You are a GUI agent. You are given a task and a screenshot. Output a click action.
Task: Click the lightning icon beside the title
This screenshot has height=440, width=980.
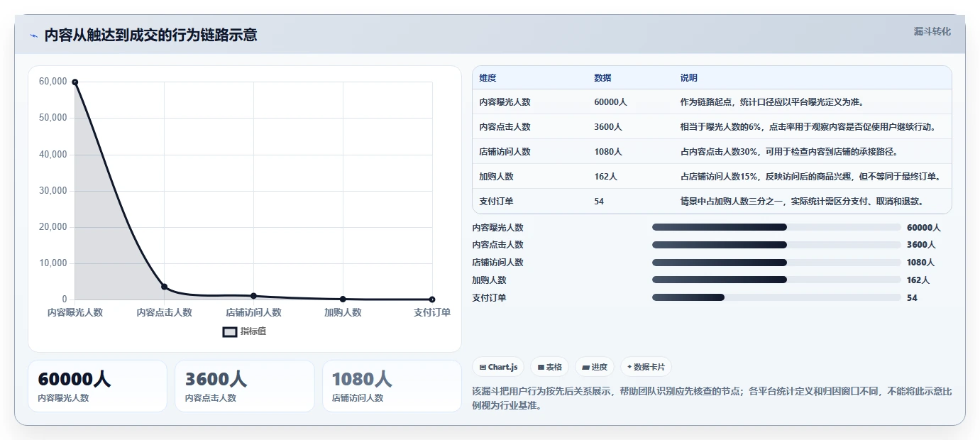pyautogui.click(x=34, y=35)
